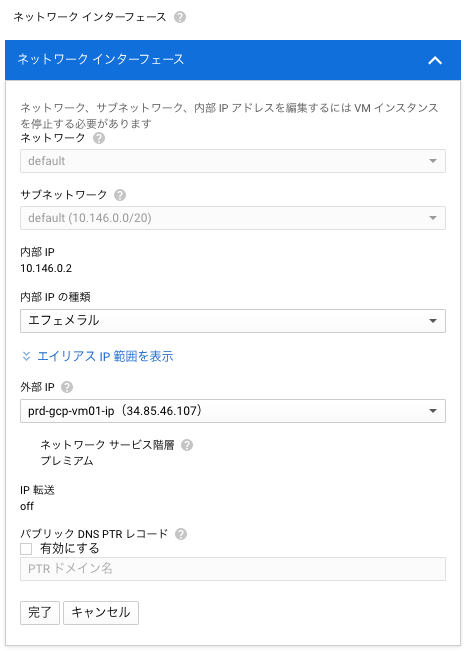Image resolution: width=467 pixels, height=651 pixels.
Task: Click the 10.146.0.2 internal IP value
Action: coord(46,268)
